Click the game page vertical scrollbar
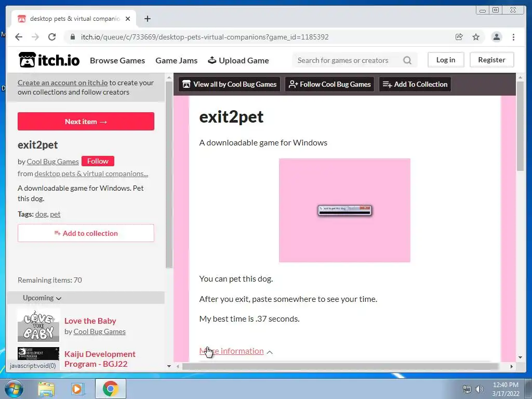Screen dimensions: 532x399 [x=520, y=126]
